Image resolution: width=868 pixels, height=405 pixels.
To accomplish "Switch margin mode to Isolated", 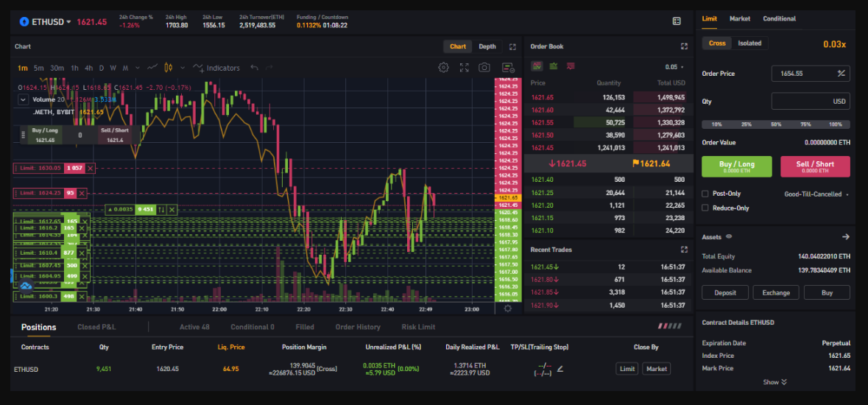I will point(749,43).
